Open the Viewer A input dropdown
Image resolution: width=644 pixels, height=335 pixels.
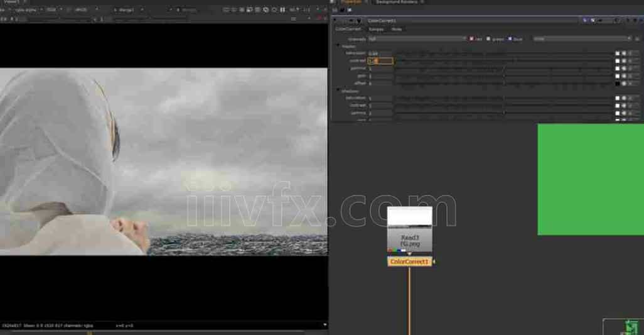point(128,9)
